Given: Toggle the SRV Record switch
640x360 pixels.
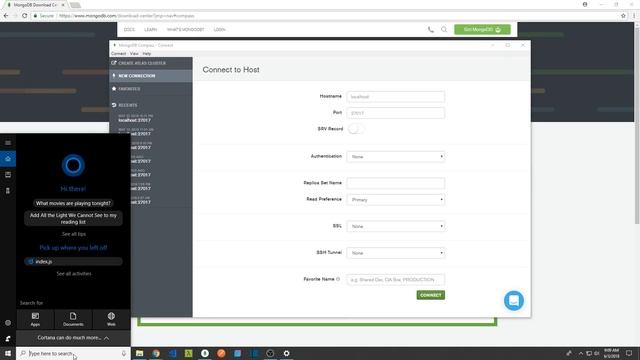Looking at the screenshot, I should [x=355, y=129].
